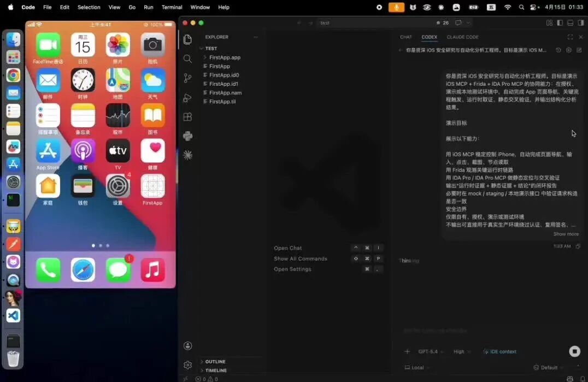This screenshot has height=382, width=588.
Task: Show more of the prompt message
Action: [566, 234]
